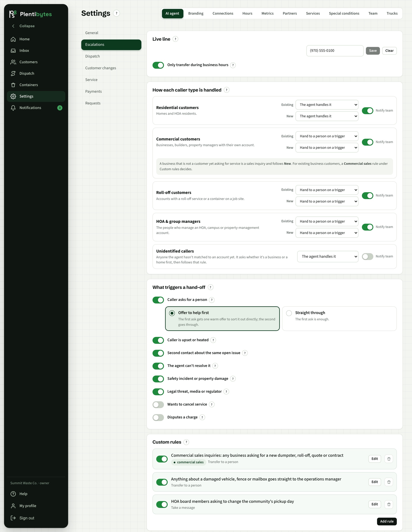The height and width of the screenshot is (532, 412).
Task: Open the Trucks tab
Action: click(x=392, y=14)
